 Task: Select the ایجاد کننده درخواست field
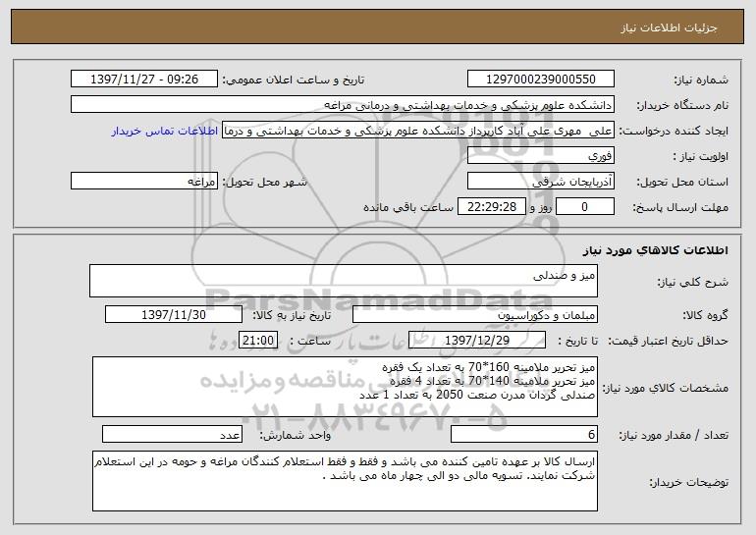pyautogui.click(x=418, y=131)
